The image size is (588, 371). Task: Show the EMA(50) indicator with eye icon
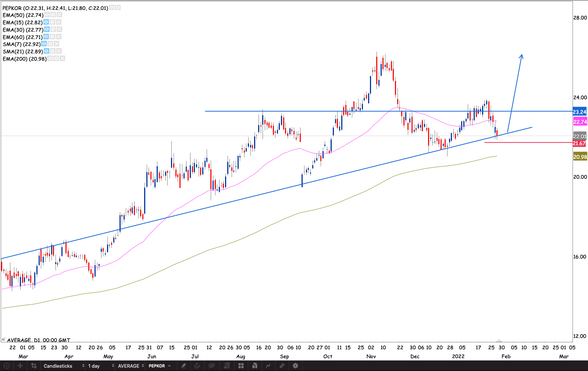(47, 15)
